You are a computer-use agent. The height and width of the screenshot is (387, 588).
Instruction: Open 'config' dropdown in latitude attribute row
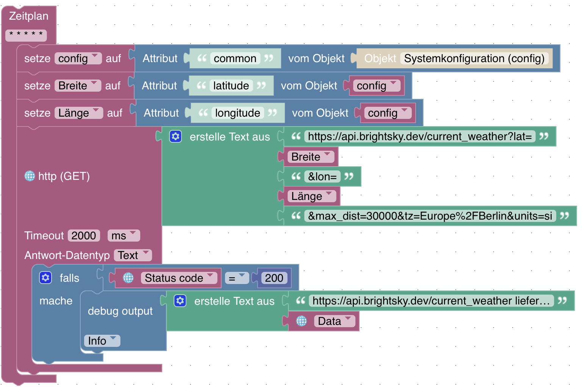(377, 86)
